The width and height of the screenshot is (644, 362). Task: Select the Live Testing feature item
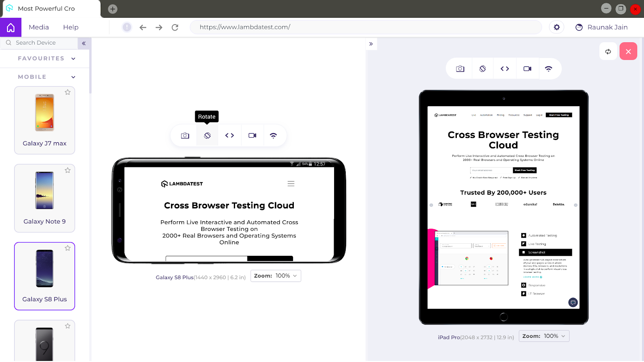click(534, 244)
